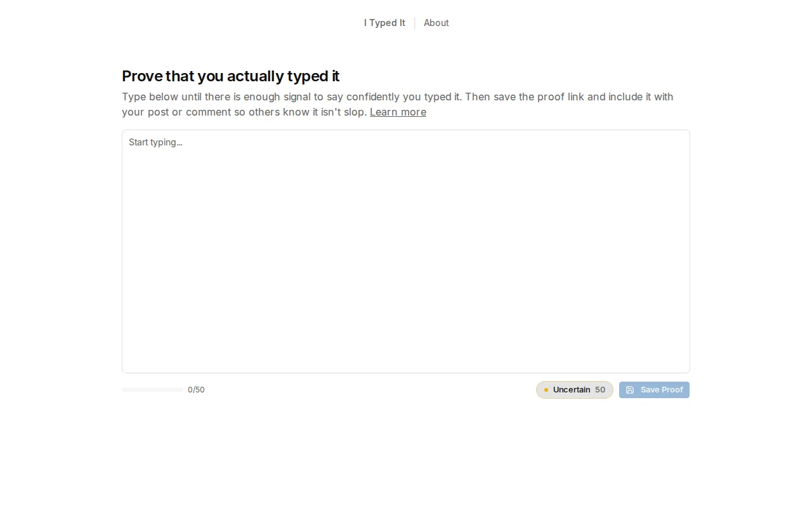Click the yellow dot in Uncertain badge

point(546,390)
